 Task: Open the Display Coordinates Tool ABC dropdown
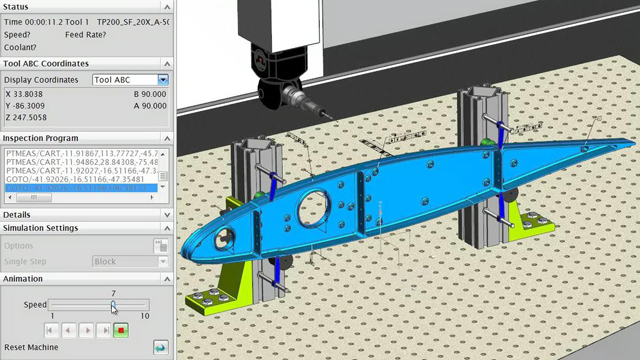pos(163,80)
